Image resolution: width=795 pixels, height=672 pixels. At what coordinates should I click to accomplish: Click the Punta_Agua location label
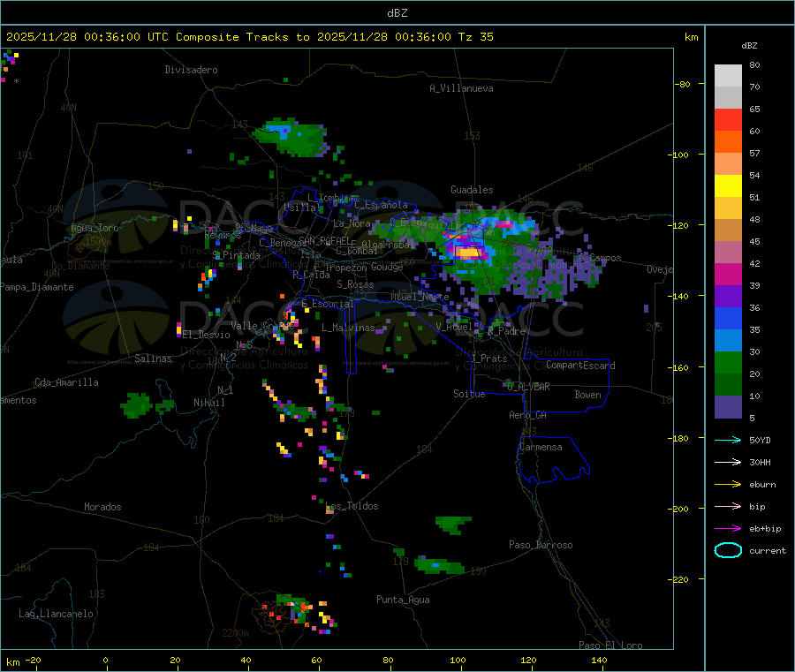tap(403, 600)
